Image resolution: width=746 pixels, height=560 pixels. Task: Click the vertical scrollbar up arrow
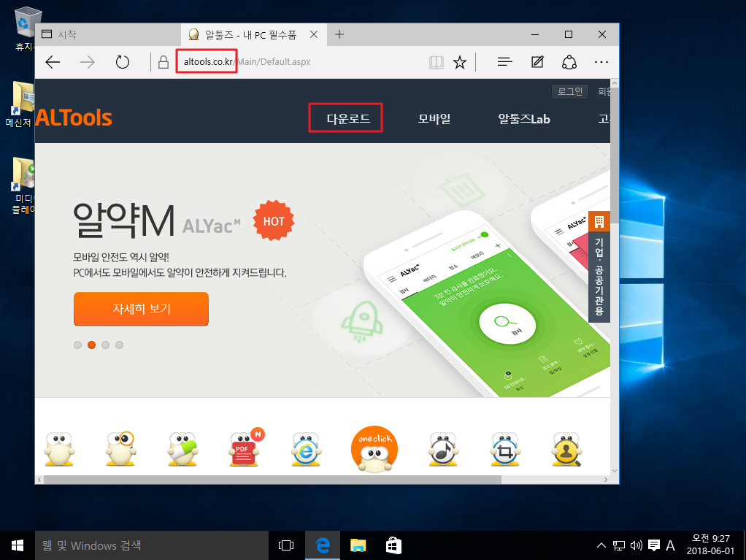(614, 83)
